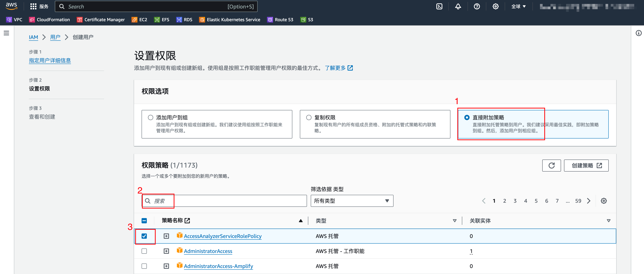Image resolution: width=644 pixels, height=274 pixels.
Task: Open the 全球 region dropdown
Action: (x=519, y=7)
